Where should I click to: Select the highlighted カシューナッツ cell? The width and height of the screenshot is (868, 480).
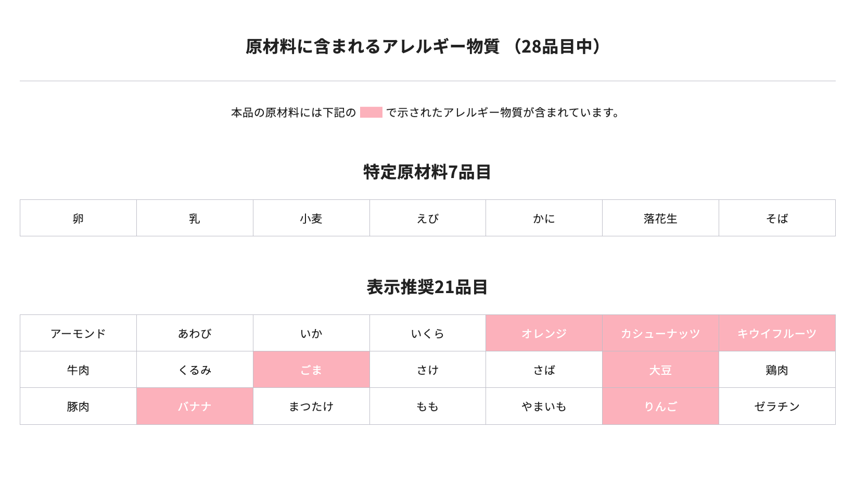point(660,333)
